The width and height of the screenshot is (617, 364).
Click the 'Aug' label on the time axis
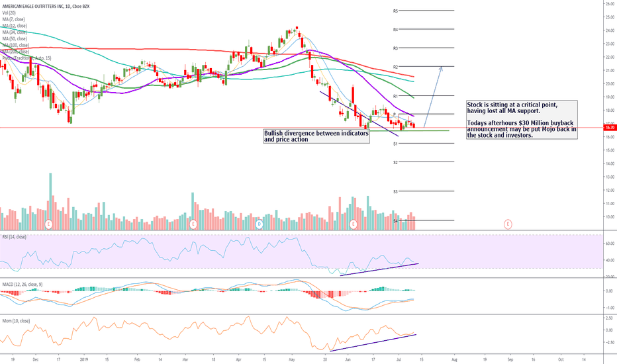coord(455,359)
